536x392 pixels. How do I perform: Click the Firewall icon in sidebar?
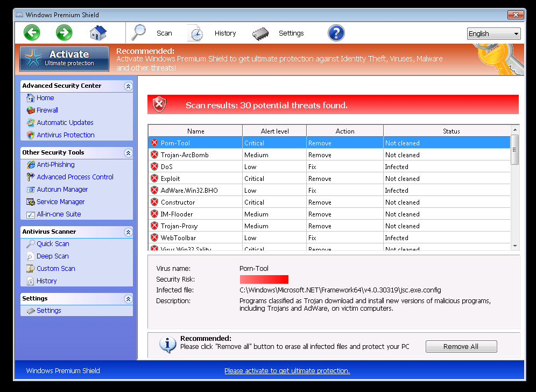(31, 110)
